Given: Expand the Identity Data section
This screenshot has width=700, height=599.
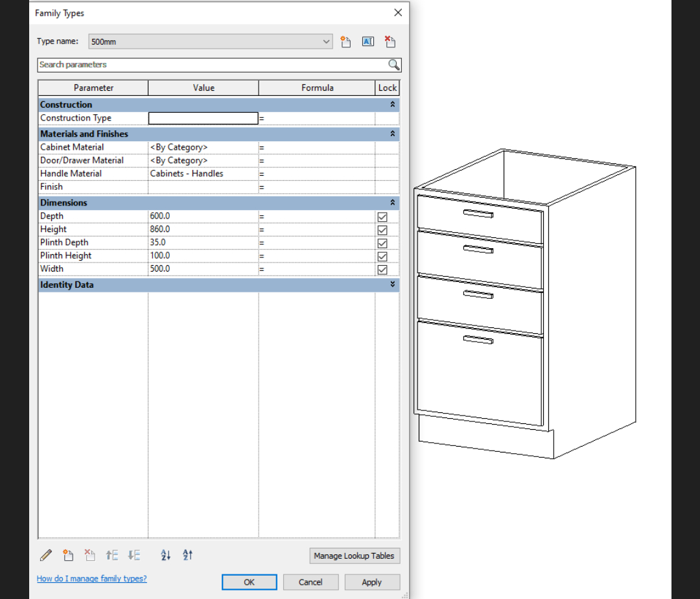Looking at the screenshot, I should tap(392, 285).
